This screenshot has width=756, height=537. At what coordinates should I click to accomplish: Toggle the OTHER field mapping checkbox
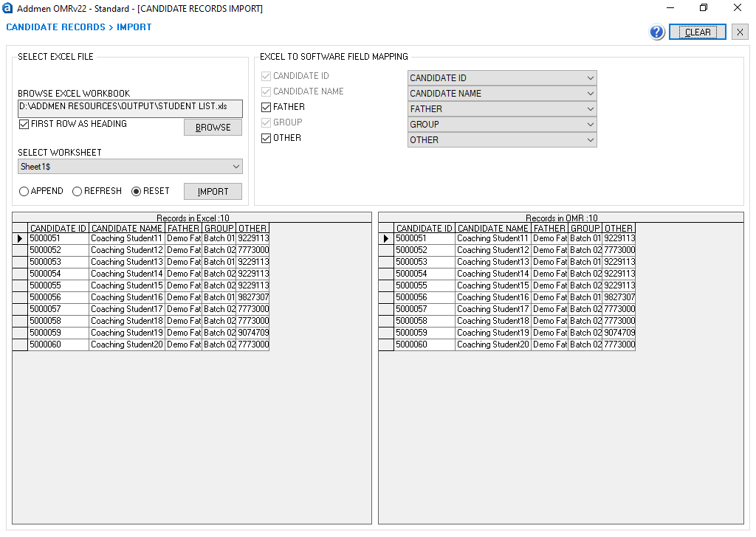click(x=267, y=139)
